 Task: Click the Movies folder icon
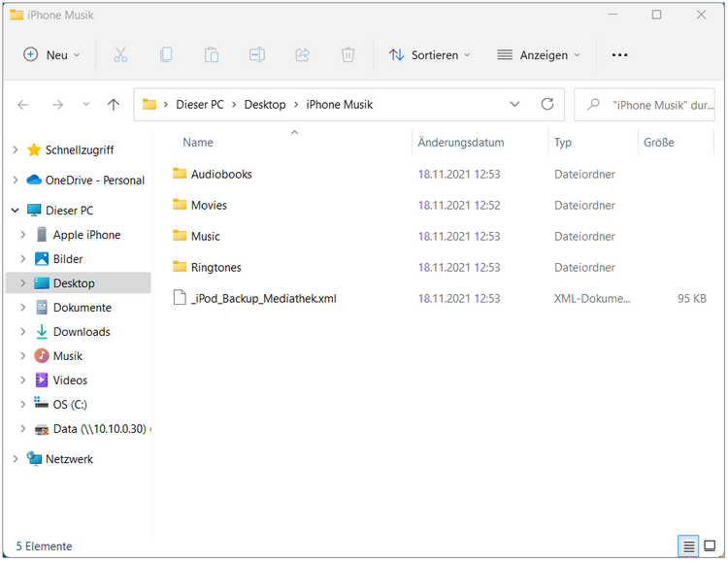[180, 205]
